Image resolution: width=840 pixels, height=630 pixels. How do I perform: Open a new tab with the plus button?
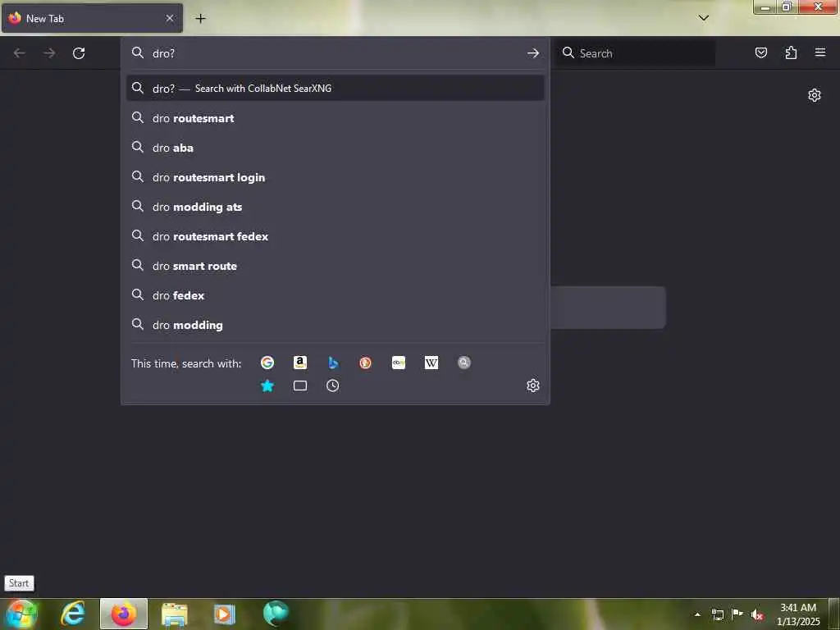coord(200,19)
